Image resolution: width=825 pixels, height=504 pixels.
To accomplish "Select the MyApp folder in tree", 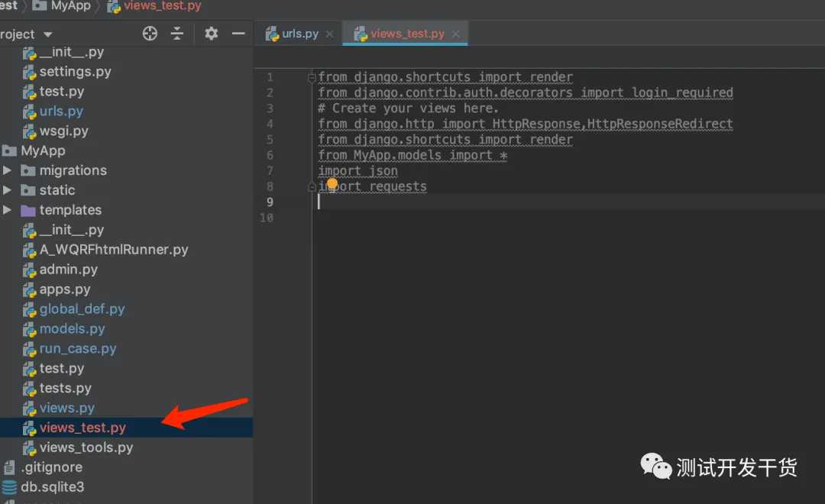I will (x=43, y=151).
